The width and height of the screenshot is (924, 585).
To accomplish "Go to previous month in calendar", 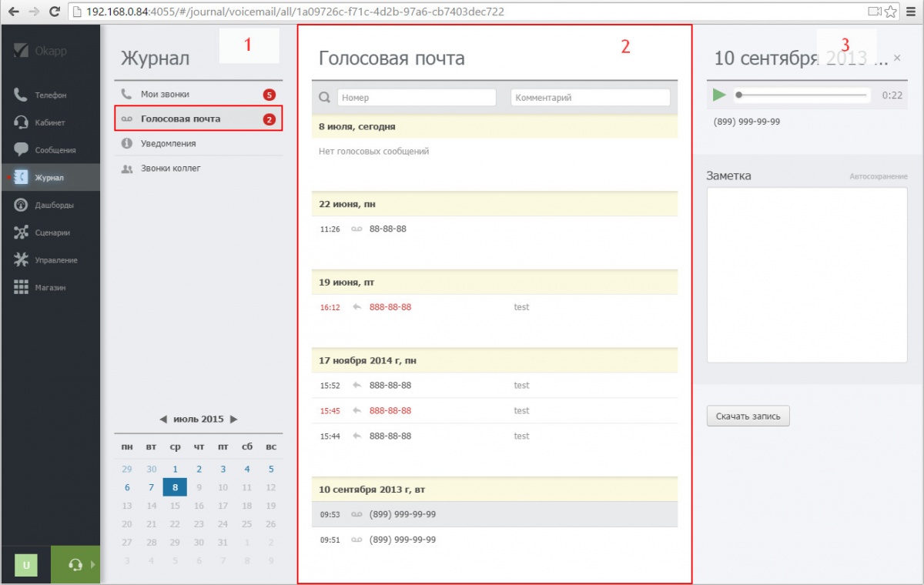I will click(163, 420).
